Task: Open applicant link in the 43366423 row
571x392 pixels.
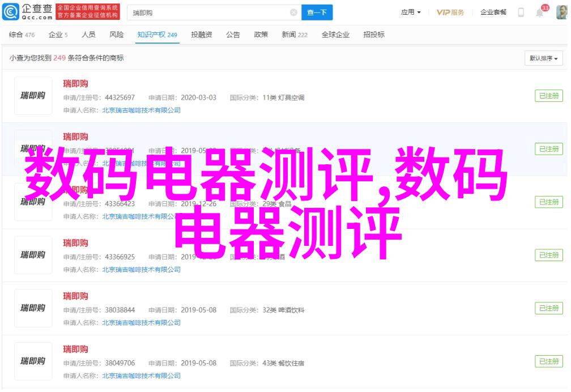Action: (141, 217)
